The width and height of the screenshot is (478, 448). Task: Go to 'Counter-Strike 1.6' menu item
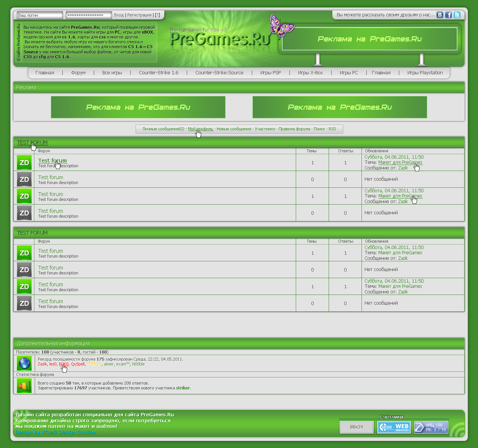coord(158,73)
